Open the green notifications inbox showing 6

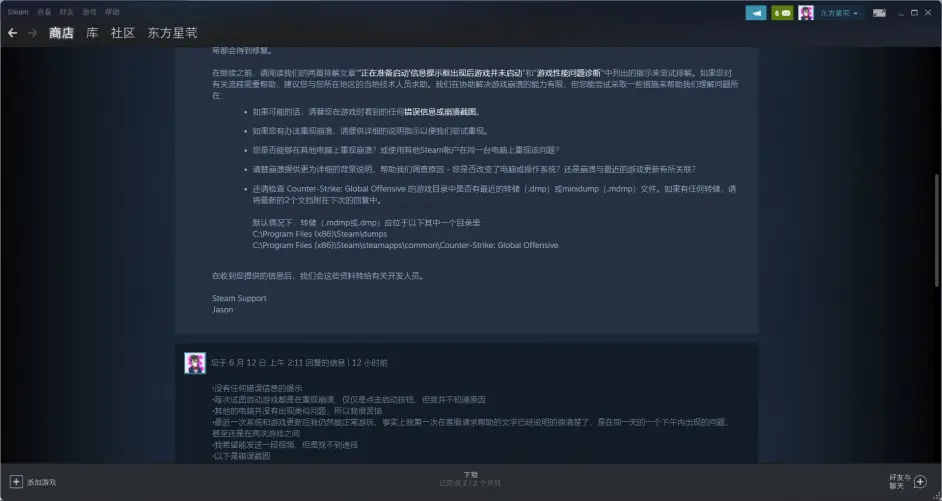pos(782,13)
